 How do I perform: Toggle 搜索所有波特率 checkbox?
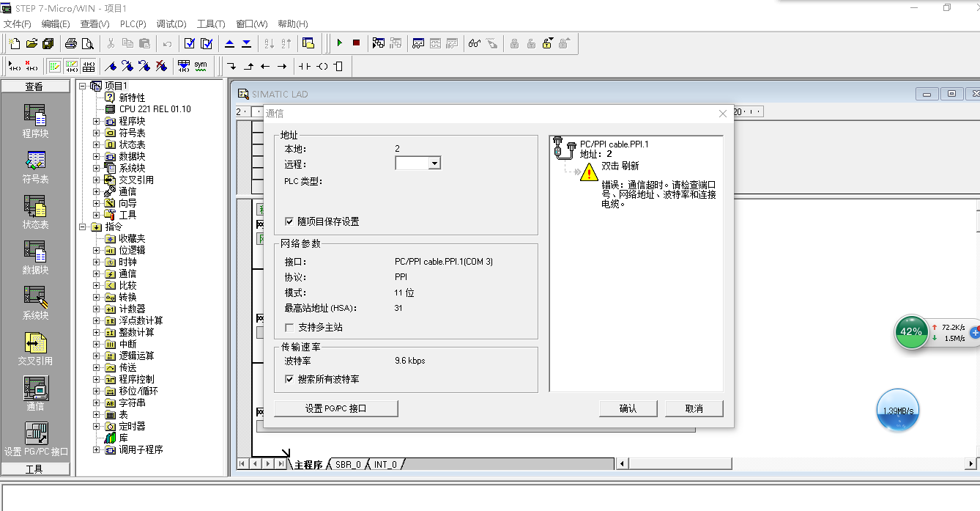pos(289,379)
